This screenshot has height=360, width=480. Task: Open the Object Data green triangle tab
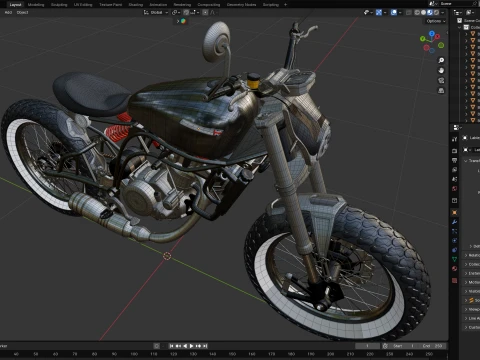[x=455, y=259]
